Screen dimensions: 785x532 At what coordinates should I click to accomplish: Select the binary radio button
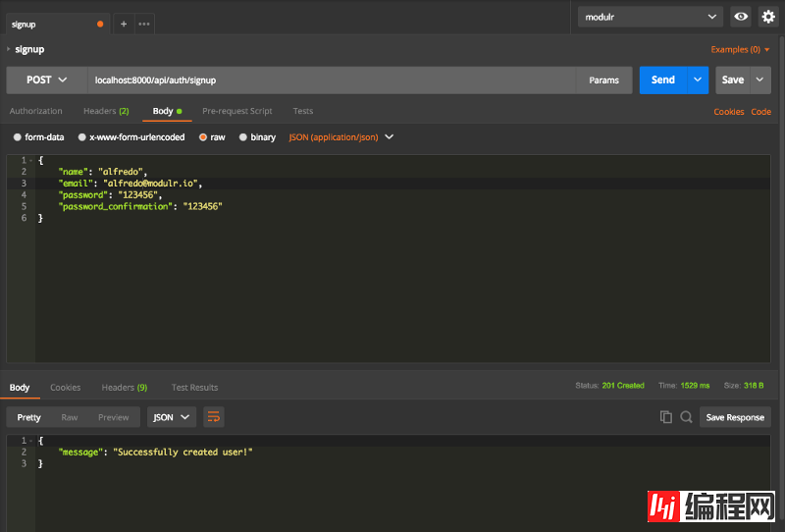[x=242, y=137]
